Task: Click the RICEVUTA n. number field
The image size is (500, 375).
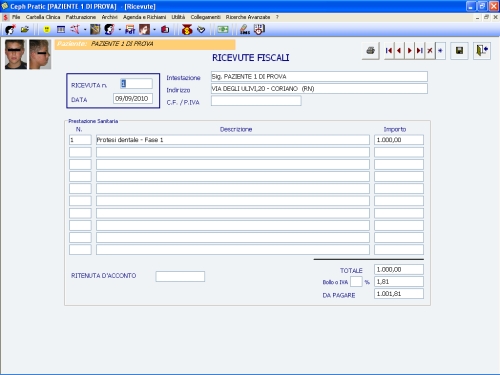Action: coord(136,84)
